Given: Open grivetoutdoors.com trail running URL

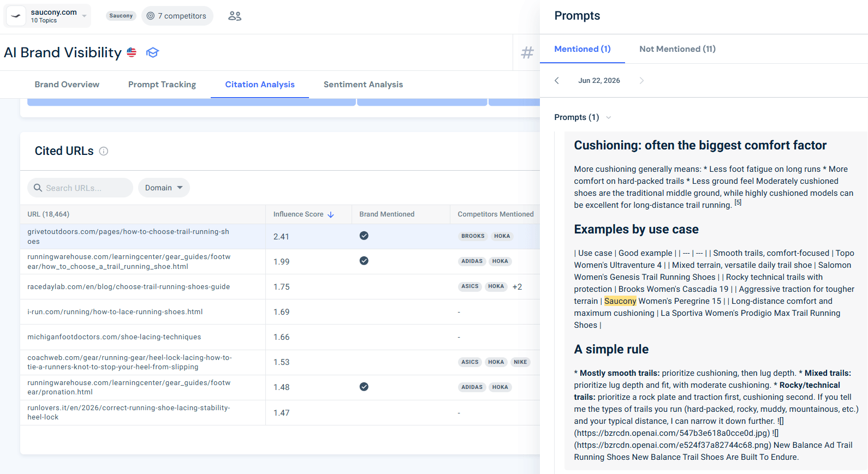Looking at the screenshot, I should [128, 237].
